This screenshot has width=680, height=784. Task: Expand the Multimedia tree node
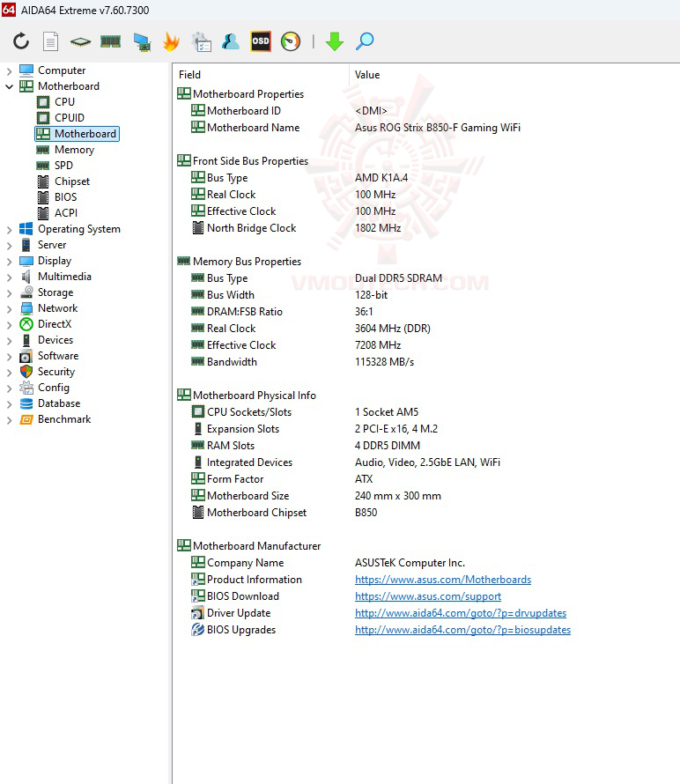click(9, 277)
